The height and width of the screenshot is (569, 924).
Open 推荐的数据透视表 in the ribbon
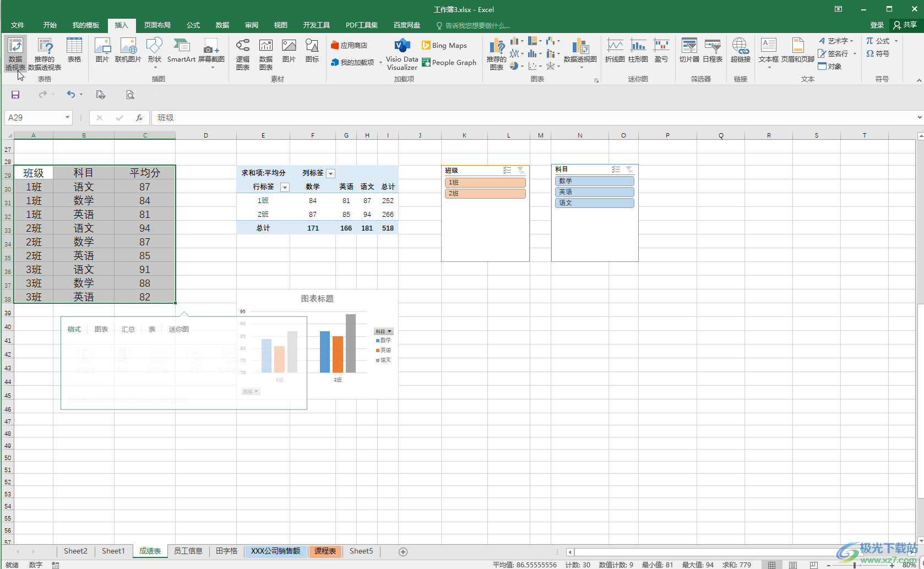(x=45, y=53)
